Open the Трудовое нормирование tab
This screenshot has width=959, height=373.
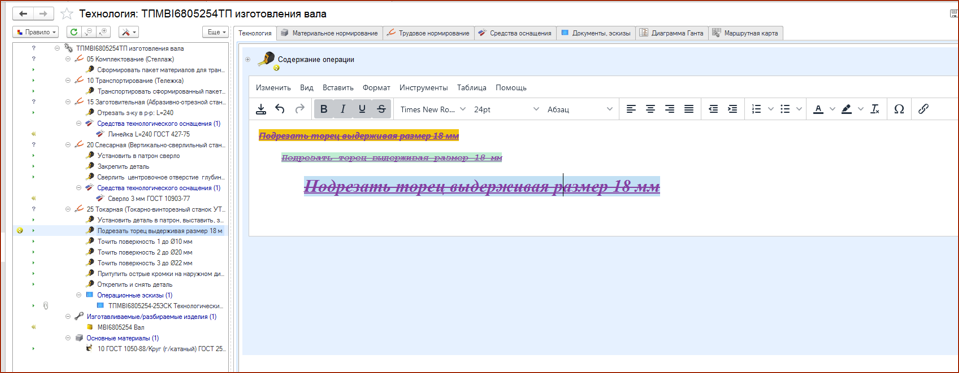pyautogui.click(x=429, y=33)
